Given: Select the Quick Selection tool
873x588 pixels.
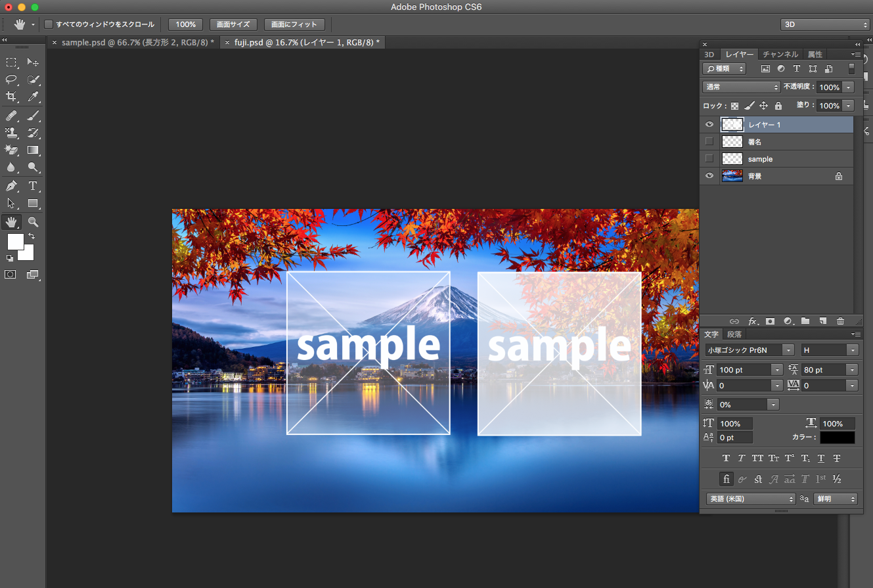Looking at the screenshot, I should tap(33, 79).
